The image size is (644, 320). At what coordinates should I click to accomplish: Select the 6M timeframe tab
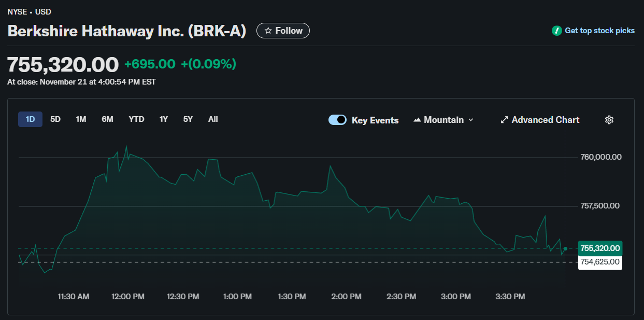pyautogui.click(x=107, y=119)
